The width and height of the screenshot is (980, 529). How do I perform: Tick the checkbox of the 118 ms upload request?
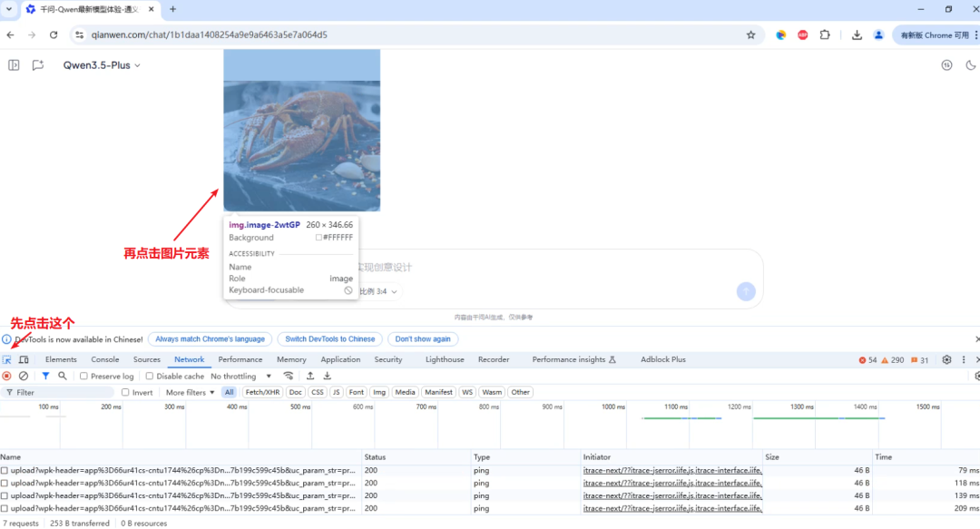[5, 483]
